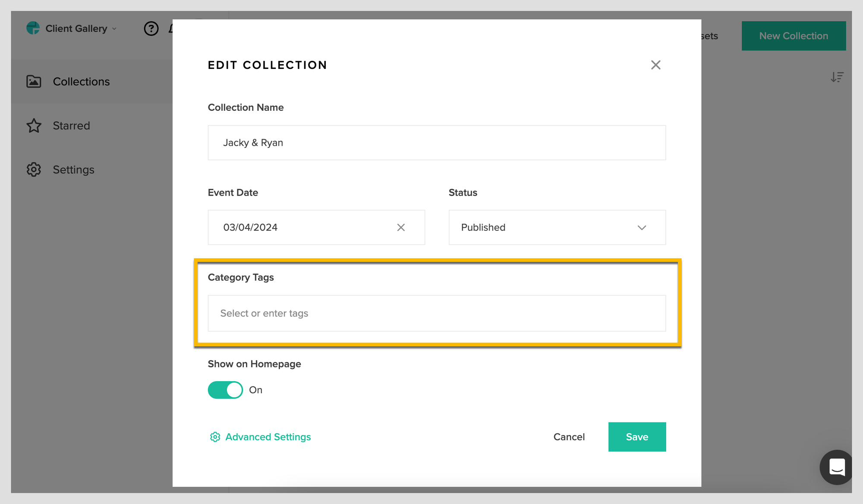Open the Status dropdown showing Published
Image resolution: width=863 pixels, height=504 pixels.
557,227
